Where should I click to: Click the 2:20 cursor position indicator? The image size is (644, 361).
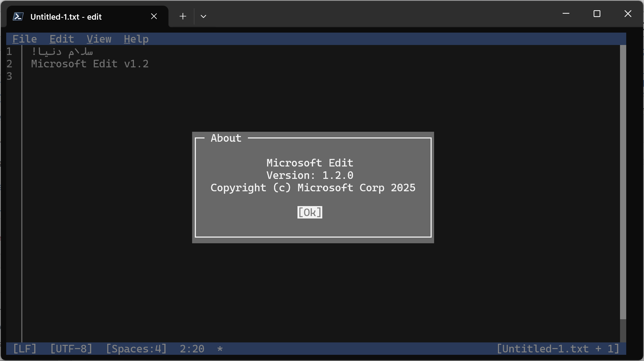click(192, 349)
